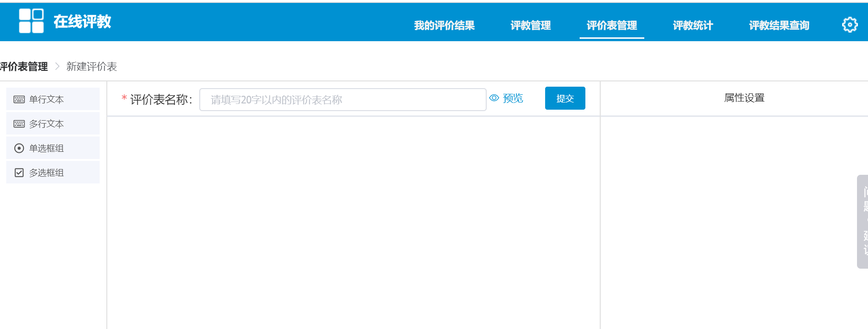Click the breadcrumb arrow separator
The width and height of the screenshot is (868, 329).
(57, 66)
